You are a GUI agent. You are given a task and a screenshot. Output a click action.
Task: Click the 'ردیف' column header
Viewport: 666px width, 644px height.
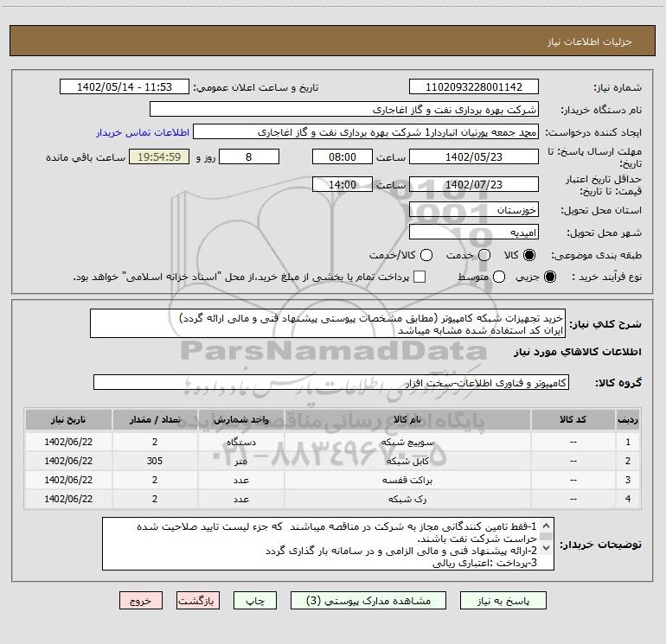coord(628,419)
